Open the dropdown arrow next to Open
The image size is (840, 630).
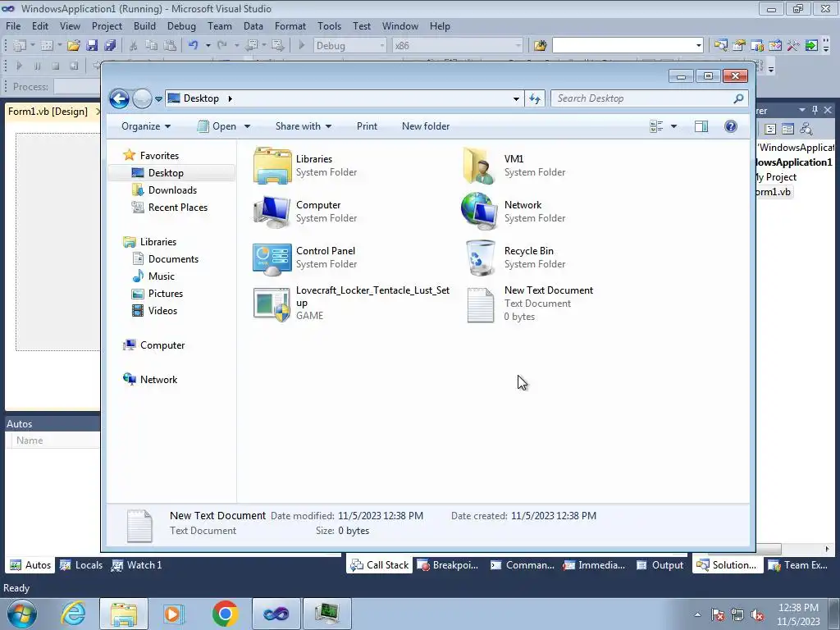[247, 126]
